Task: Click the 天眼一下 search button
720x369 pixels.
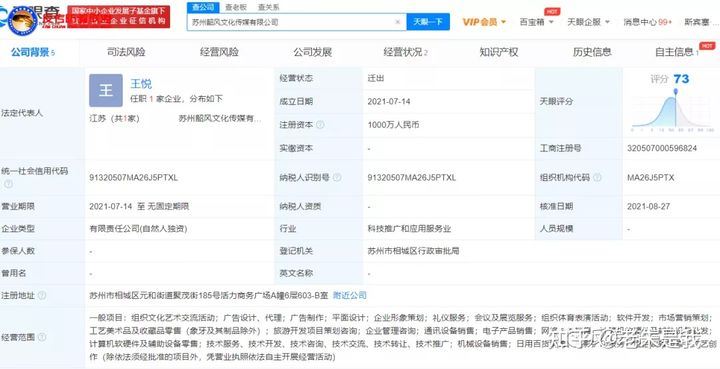Action: click(428, 22)
